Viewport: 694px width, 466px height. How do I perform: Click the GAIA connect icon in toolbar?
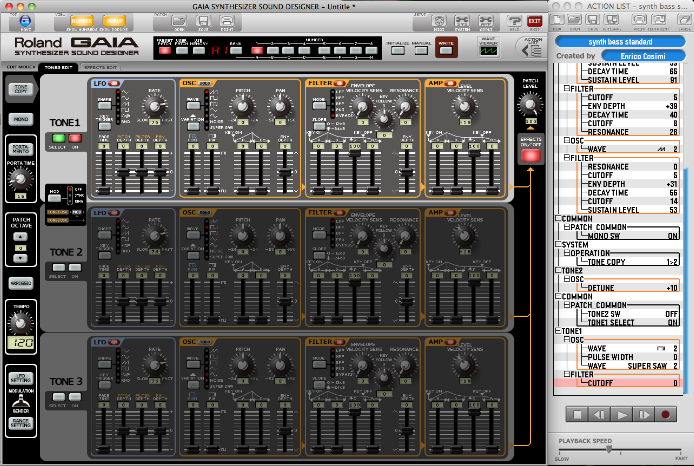click(x=25, y=21)
